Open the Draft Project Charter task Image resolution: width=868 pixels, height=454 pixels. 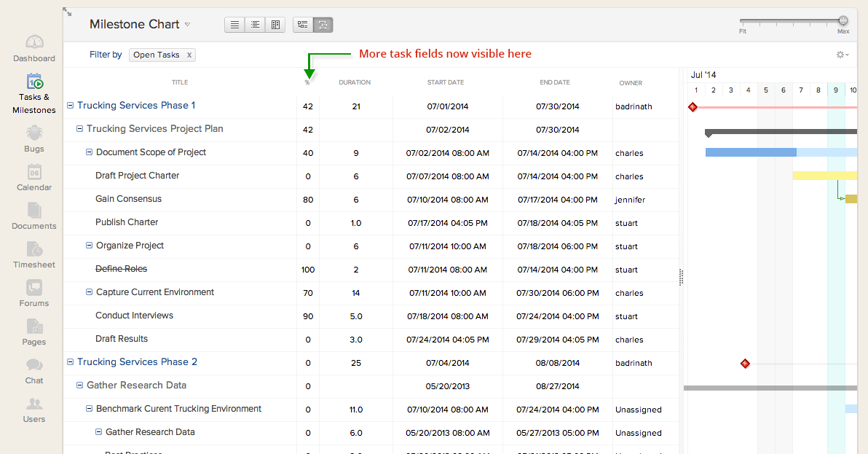[x=137, y=176]
